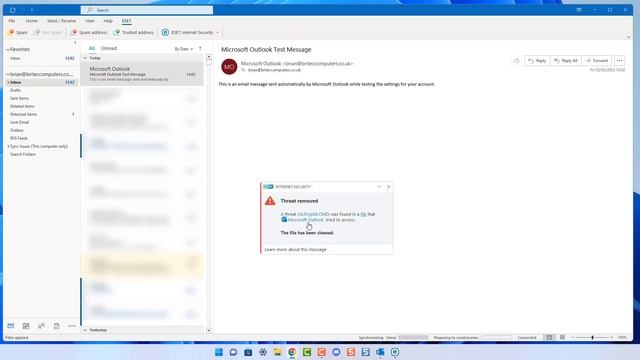Open the File menu
The image size is (640, 360).
click(12, 21)
